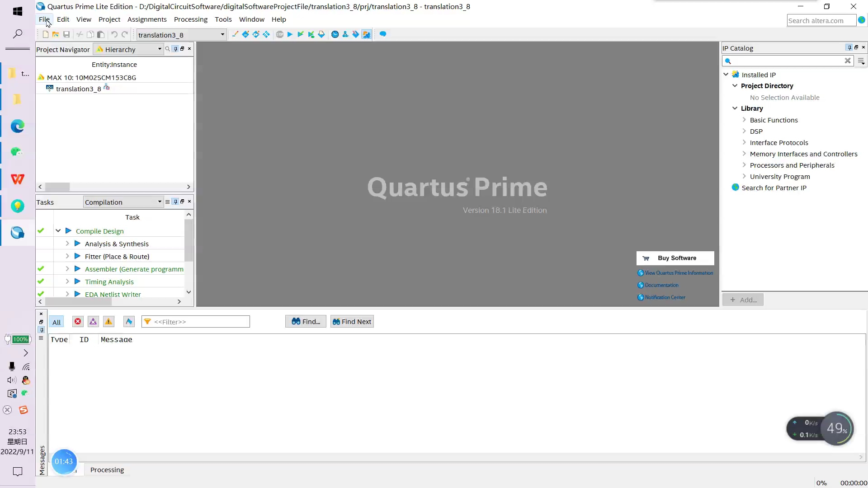
Task: Click the IP Catalog search field
Action: pyautogui.click(x=788, y=61)
